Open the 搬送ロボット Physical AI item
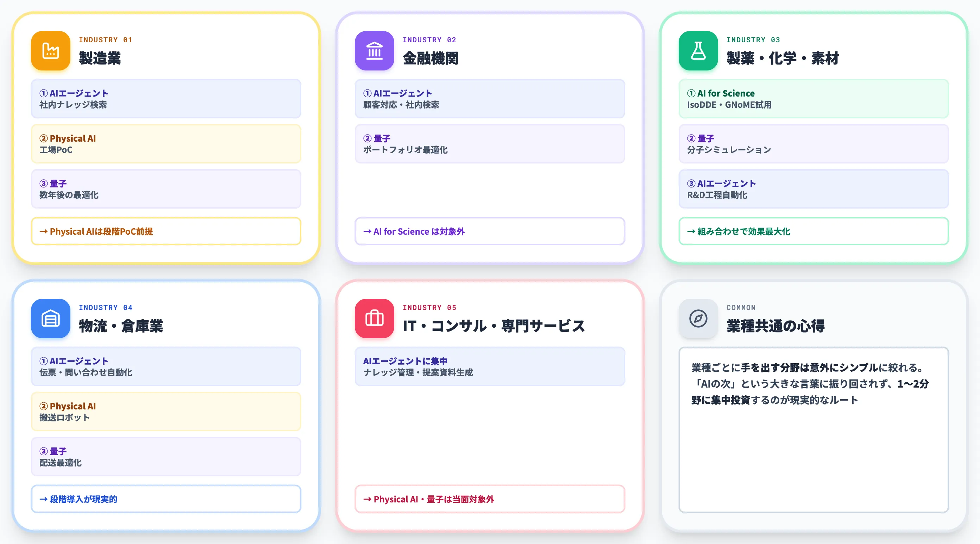This screenshot has width=980, height=544. [x=166, y=412]
